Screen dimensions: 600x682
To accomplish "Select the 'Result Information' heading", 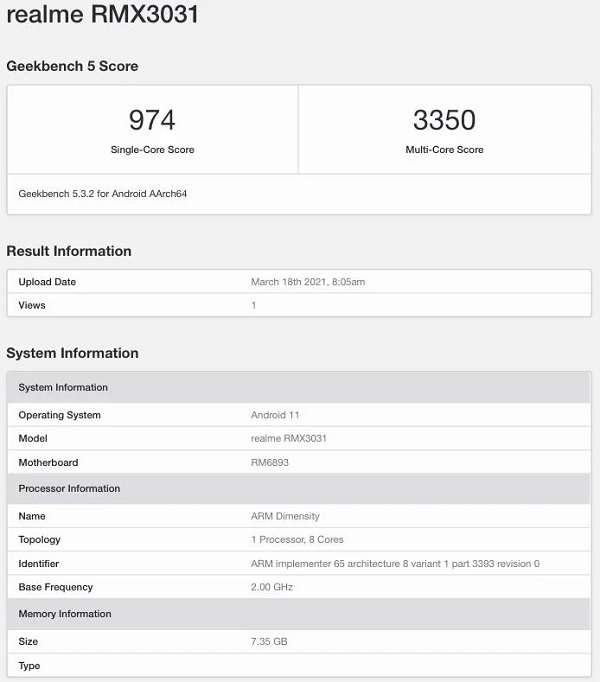I will pyautogui.click(x=69, y=251).
